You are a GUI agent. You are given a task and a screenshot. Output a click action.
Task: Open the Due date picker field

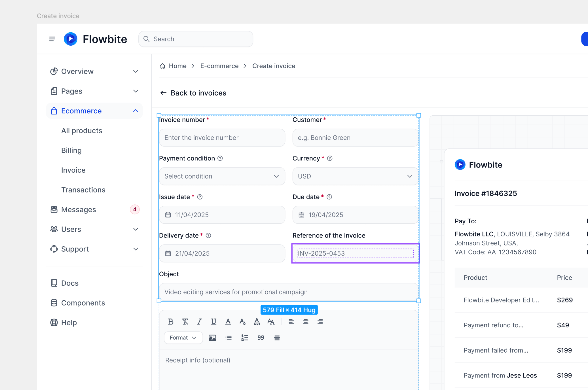(356, 215)
